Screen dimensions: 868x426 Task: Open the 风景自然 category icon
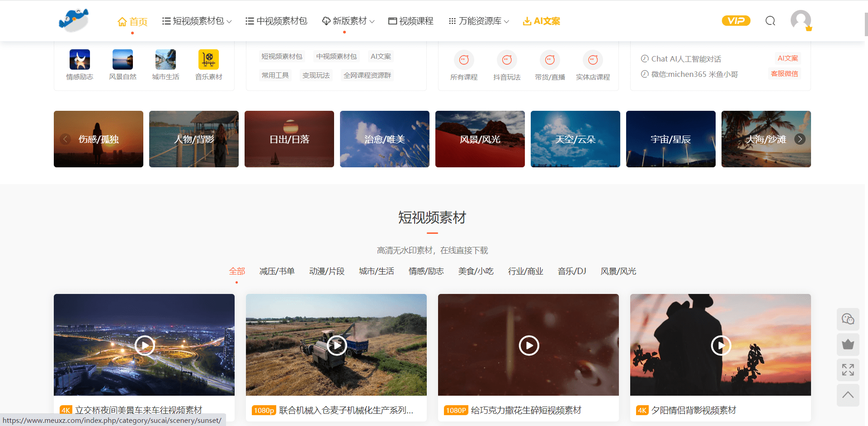pyautogui.click(x=123, y=59)
